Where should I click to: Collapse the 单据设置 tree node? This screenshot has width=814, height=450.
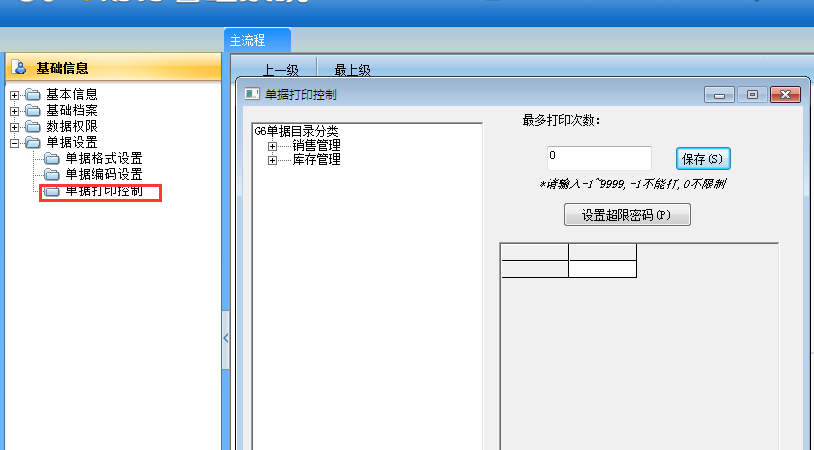tap(15, 143)
